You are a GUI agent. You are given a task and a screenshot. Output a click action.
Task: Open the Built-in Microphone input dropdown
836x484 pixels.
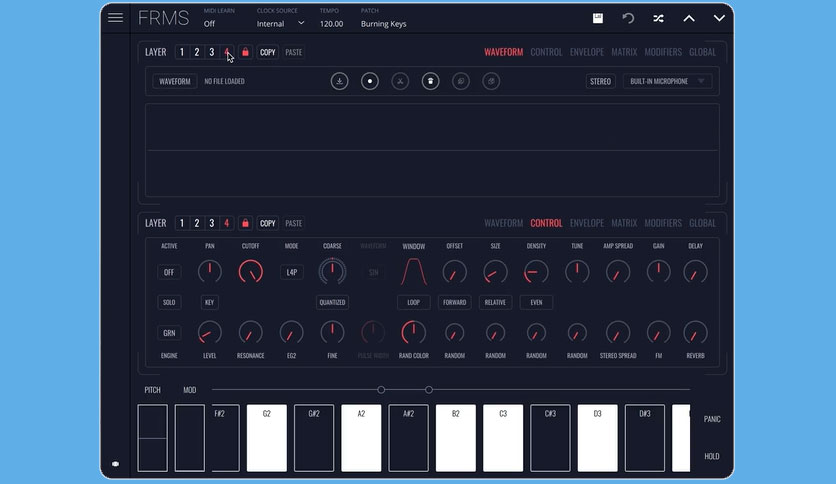coord(667,81)
